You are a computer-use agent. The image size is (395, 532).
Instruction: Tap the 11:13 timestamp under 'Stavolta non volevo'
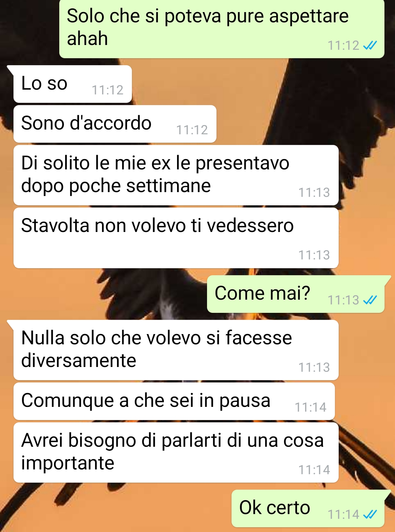(x=314, y=255)
